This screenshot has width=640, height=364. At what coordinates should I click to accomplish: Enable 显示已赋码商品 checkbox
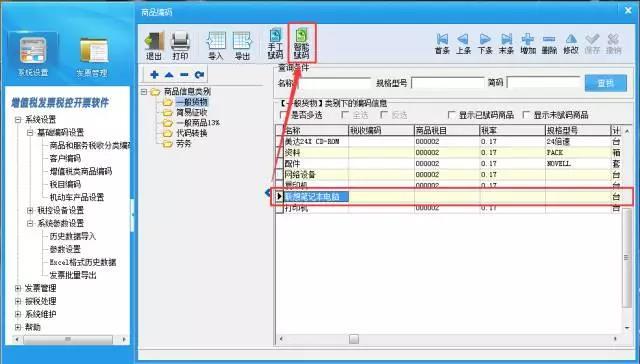click(x=451, y=115)
